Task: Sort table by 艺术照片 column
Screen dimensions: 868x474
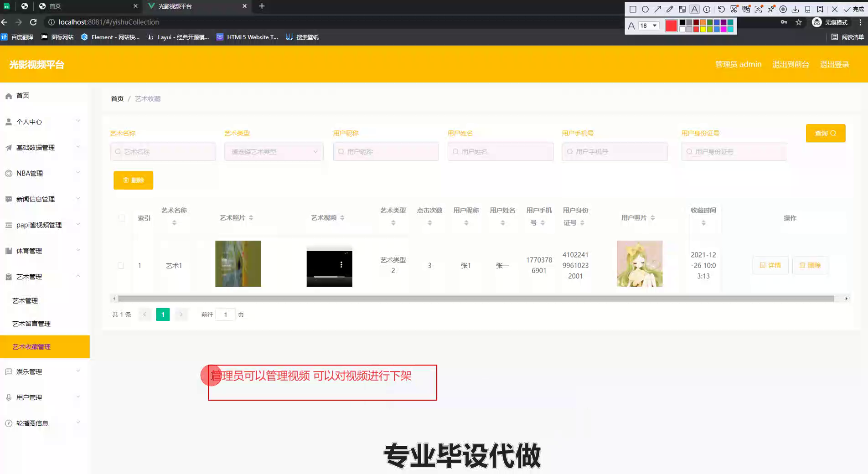Action: 251,218
